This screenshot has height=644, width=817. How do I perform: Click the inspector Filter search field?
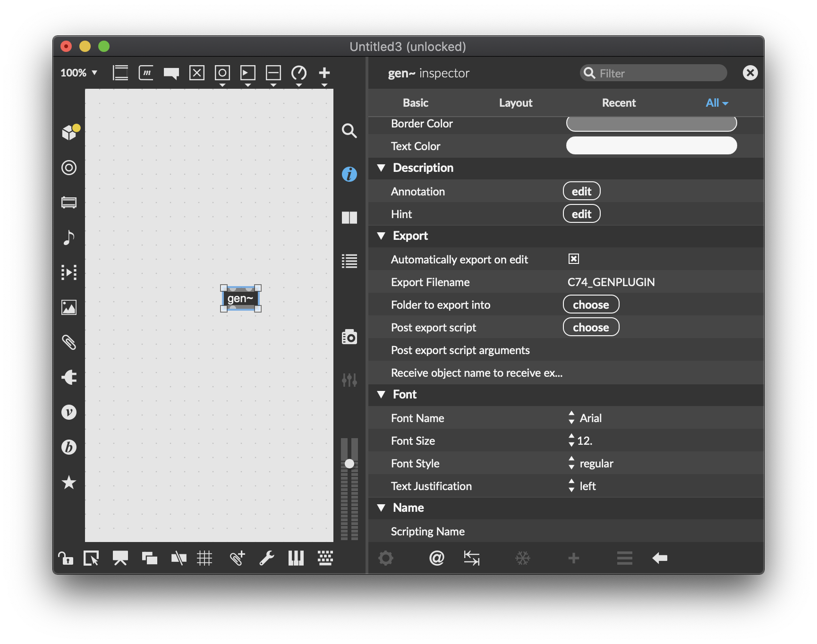point(654,73)
